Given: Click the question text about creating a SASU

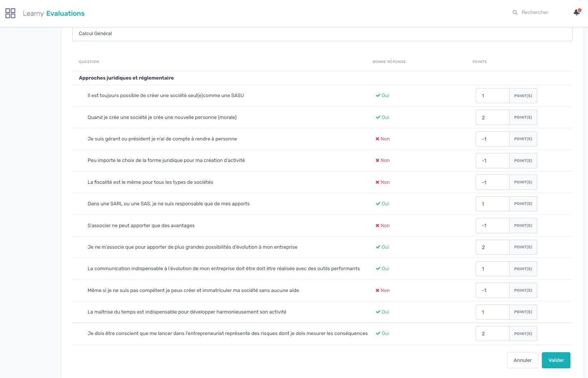Looking at the screenshot, I should [x=166, y=96].
